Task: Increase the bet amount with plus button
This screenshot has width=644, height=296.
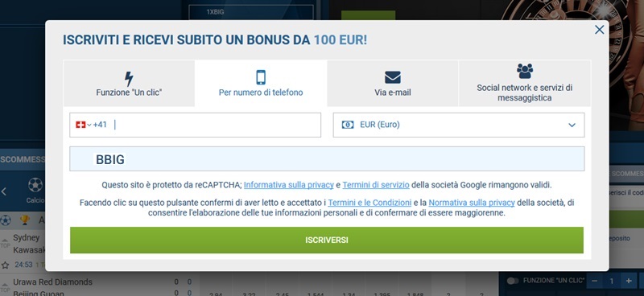Action: tap(629, 282)
